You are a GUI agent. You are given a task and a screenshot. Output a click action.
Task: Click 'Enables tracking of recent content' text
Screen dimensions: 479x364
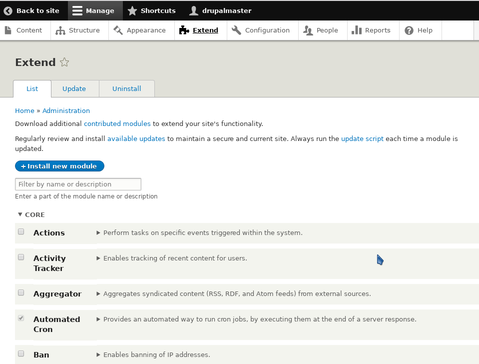pos(175,258)
